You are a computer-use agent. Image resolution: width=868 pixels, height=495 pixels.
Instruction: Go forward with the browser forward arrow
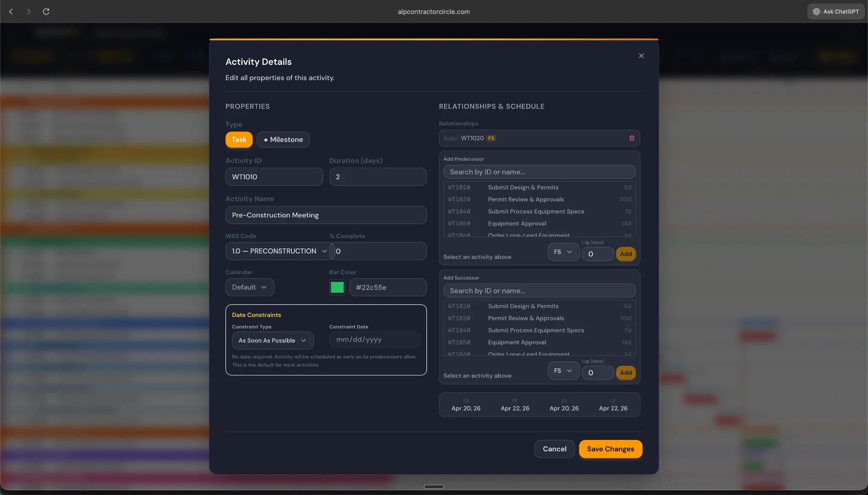coord(28,11)
